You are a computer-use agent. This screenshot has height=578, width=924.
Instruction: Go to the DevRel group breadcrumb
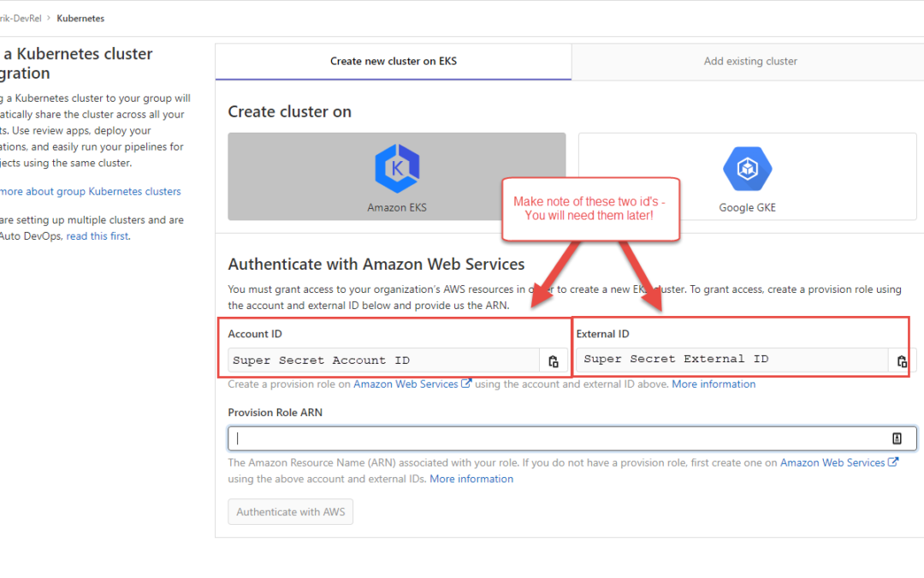pos(21,18)
